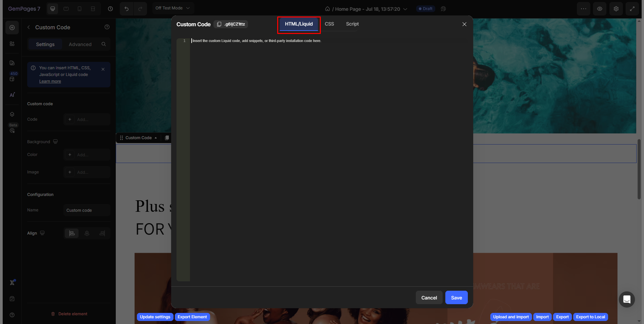Add a background Color
Image resolution: width=644 pixels, height=324 pixels.
[x=87, y=155]
